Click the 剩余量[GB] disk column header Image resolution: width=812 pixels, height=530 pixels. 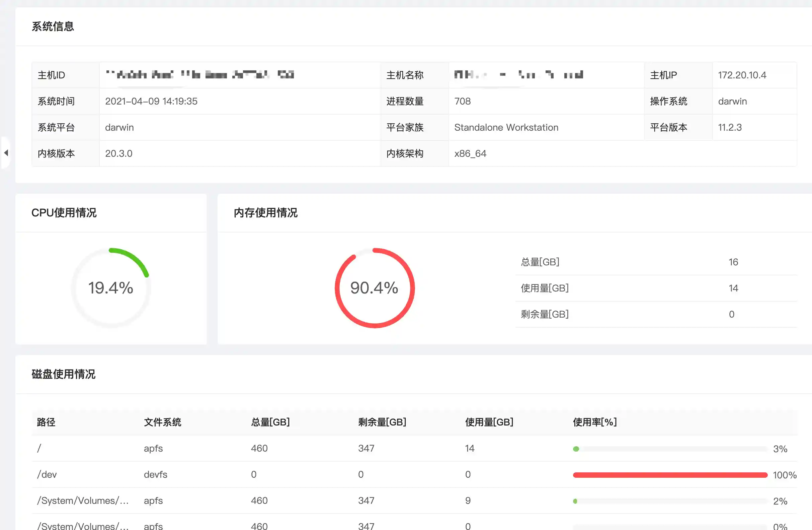(382, 422)
